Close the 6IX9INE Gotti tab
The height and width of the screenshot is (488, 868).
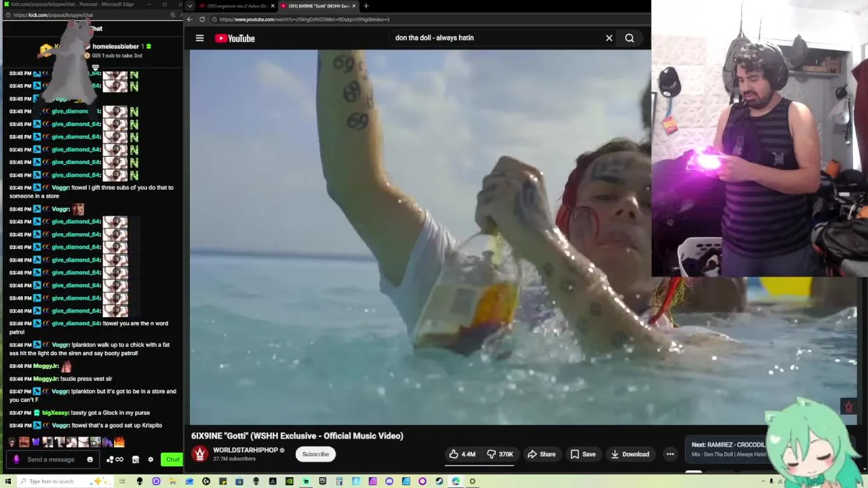(354, 6)
